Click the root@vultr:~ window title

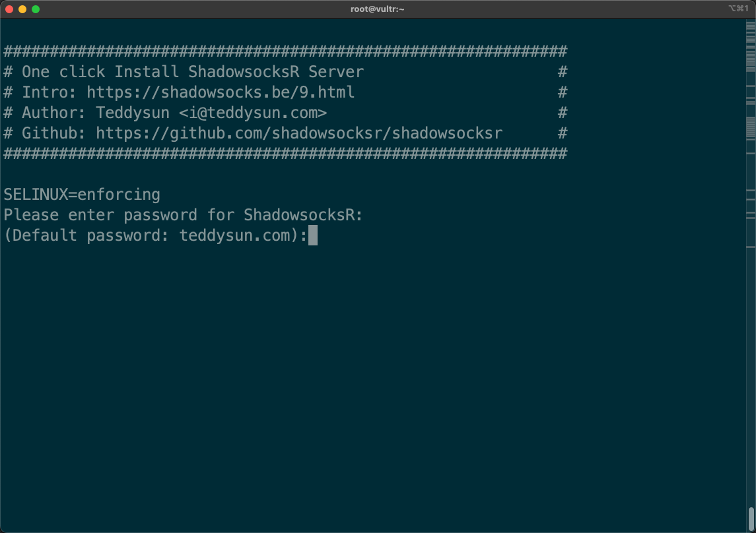[378, 9]
